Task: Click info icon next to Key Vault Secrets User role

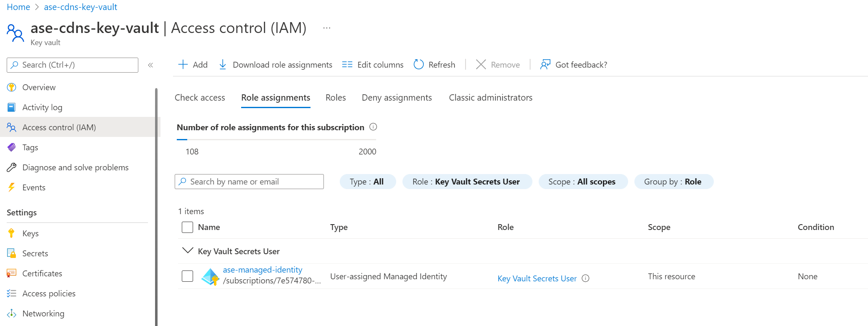Action: (585, 278)
